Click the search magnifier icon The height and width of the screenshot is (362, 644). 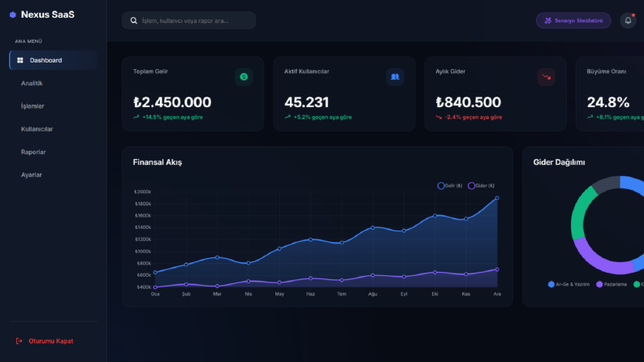[x=134, y=20]
